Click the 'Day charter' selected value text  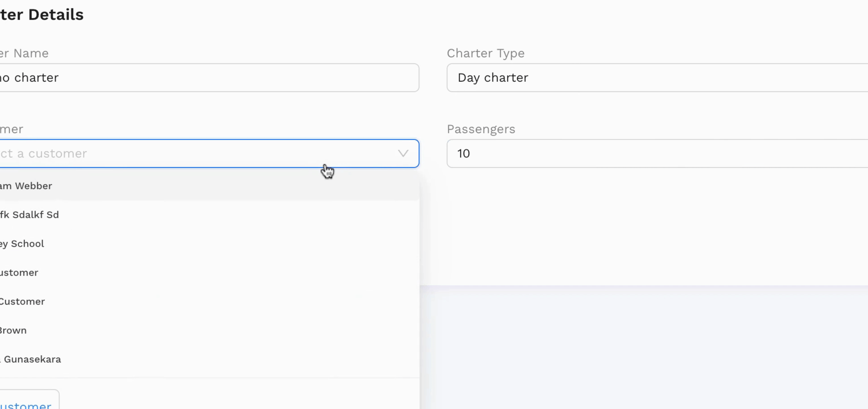click(493, 78)
